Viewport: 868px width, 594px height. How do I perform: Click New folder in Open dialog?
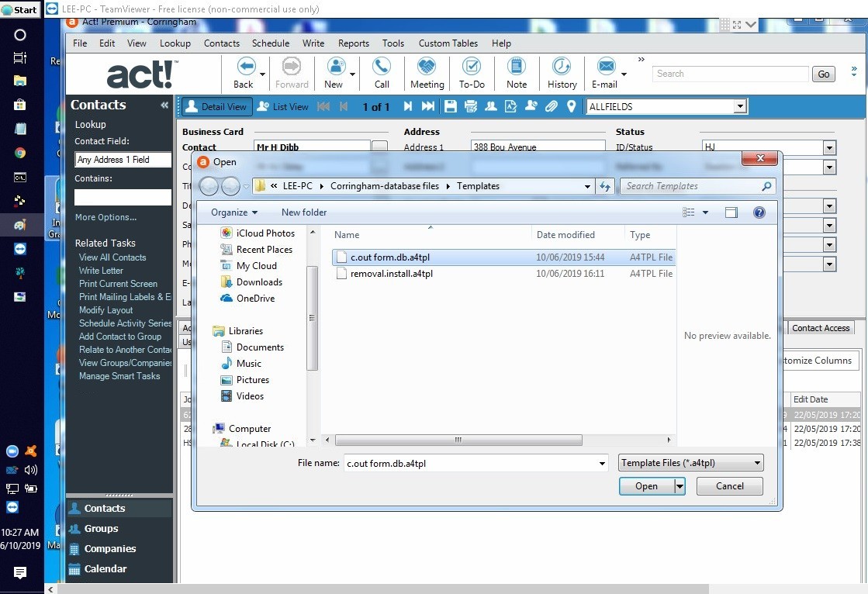[304, 212]
